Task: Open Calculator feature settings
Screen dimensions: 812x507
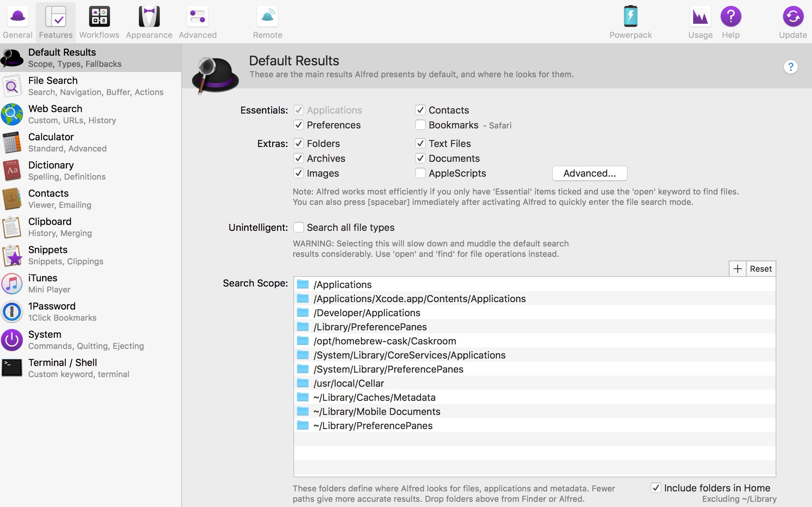Action: tap(91, 142)
